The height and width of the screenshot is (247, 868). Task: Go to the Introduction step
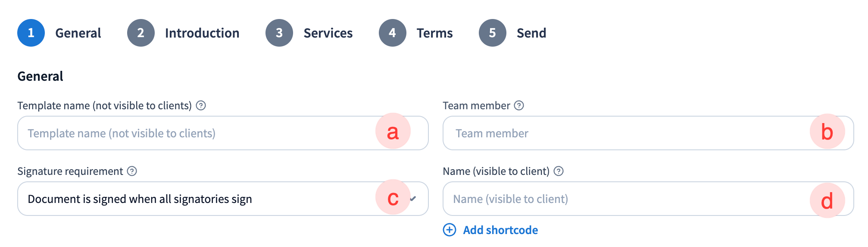[x=202, y=33]
